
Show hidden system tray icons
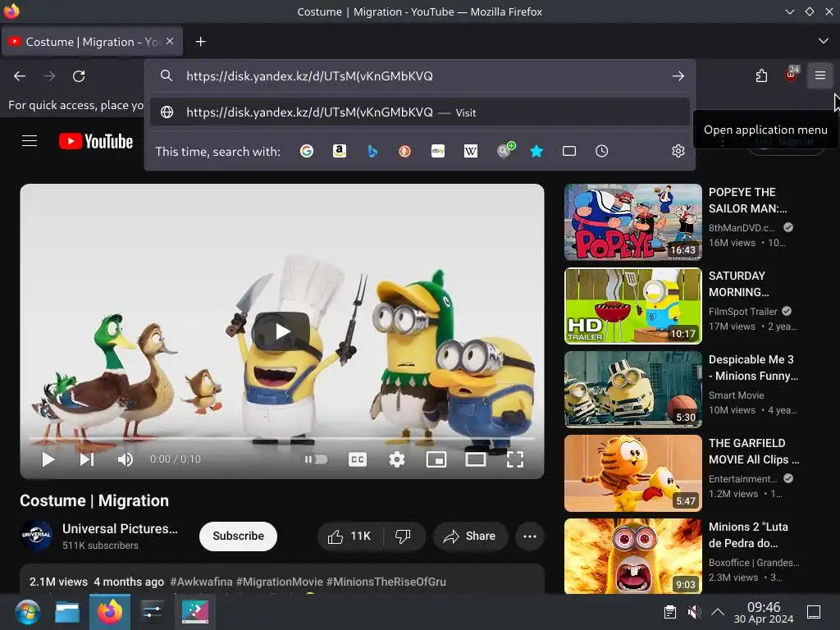(718, 612)
